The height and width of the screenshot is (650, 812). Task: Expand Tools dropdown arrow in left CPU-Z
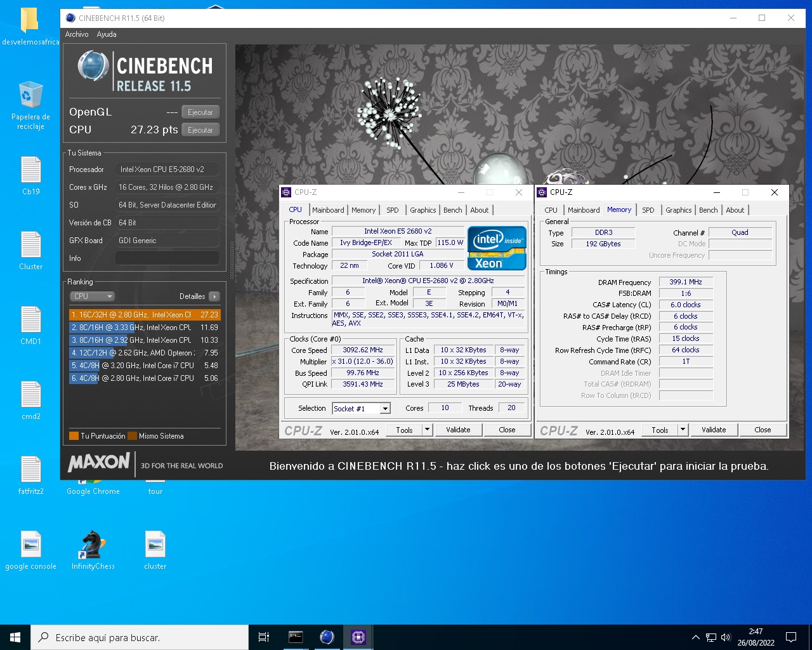427,430
